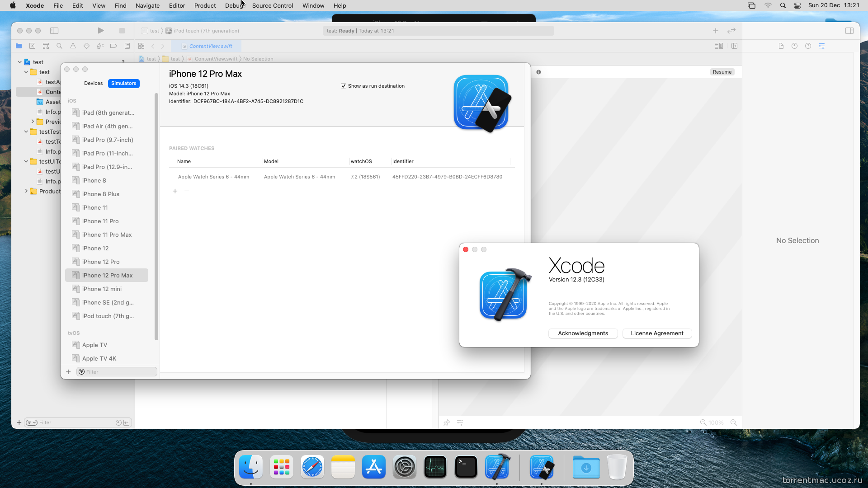This screenshot has height=488, width=868.
Task: Select the Apple Watch Series 6 row
Action: 342,177
